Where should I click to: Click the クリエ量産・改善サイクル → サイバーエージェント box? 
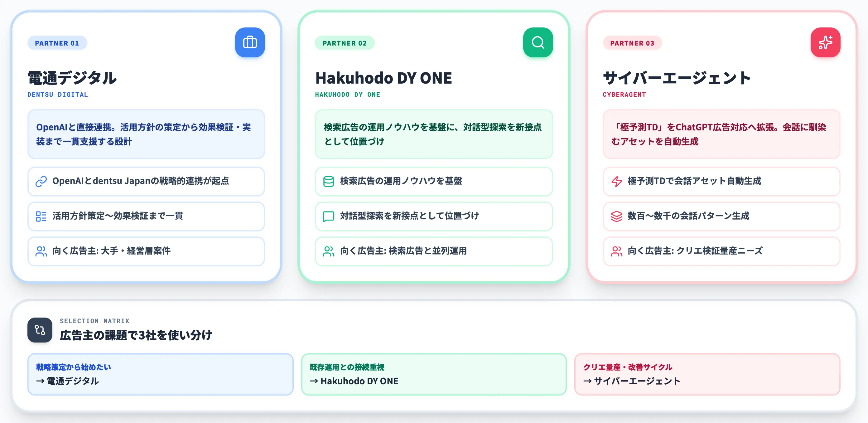click(x=707, y=374)
